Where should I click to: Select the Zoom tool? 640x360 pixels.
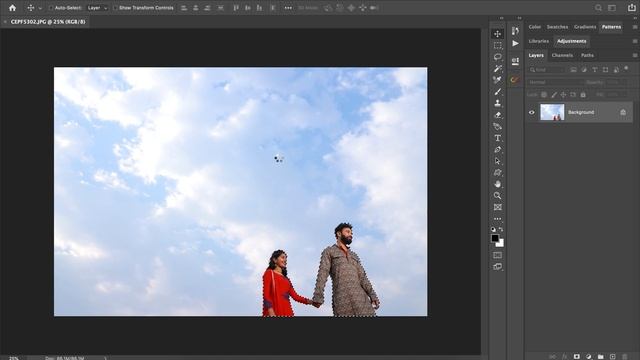coord(497,196)
